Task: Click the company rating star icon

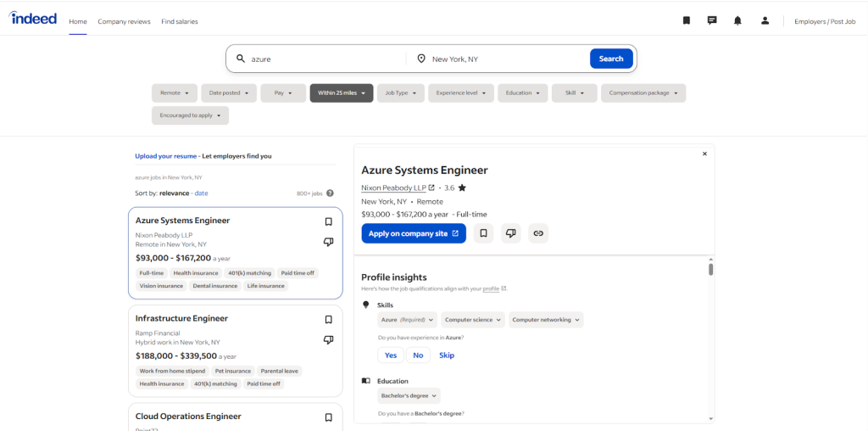Action: [462, 188]
